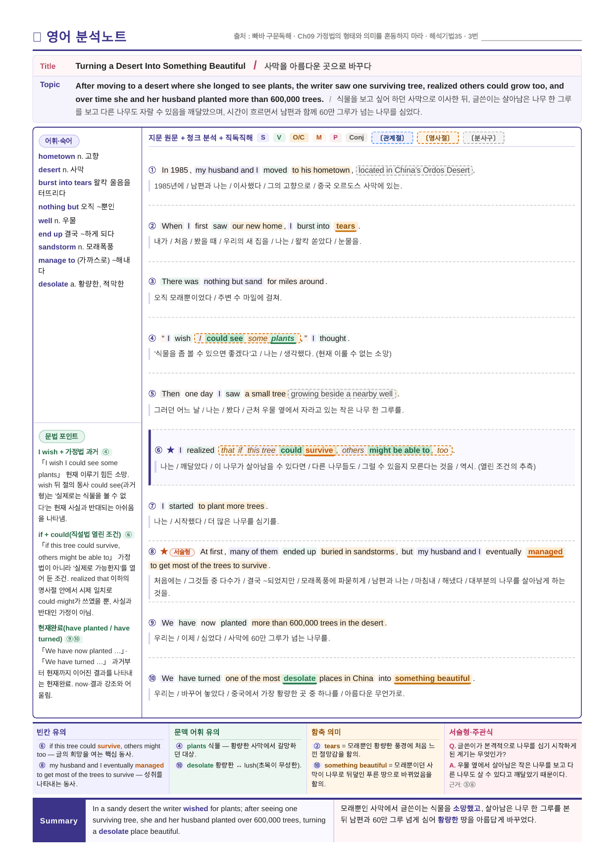Click the '현재완료(have planted / have turned)' grammar heading
The image size is (614, 868).
click(x=84, y=633)
